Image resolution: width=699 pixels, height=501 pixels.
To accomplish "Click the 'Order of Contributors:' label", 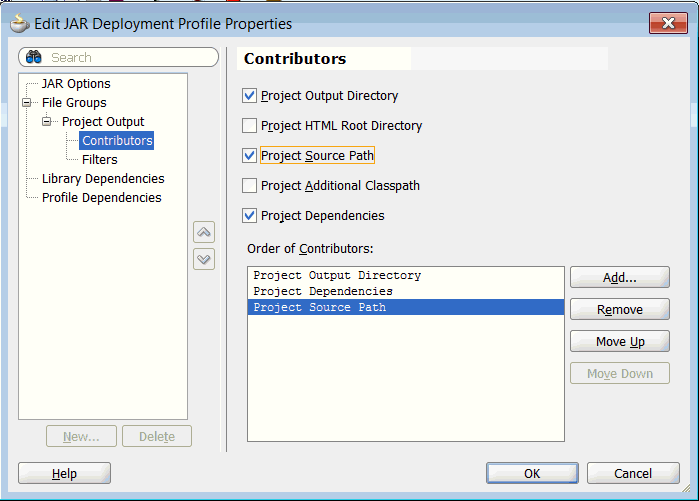I will point(310,248).
